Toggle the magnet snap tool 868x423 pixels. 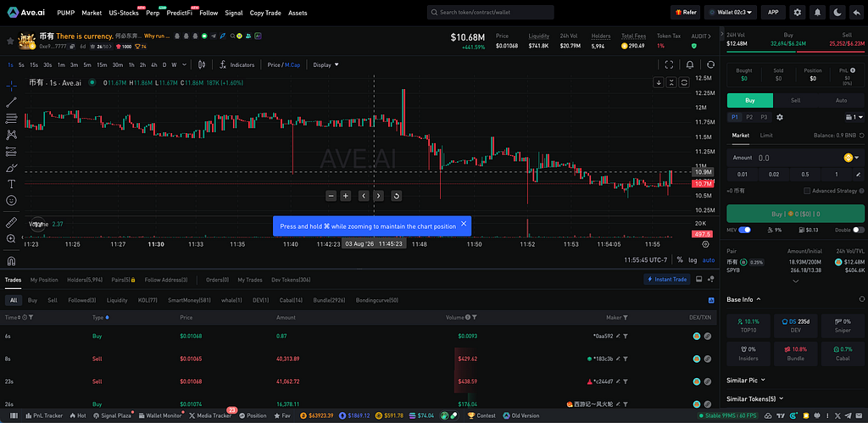pos(11,261)
